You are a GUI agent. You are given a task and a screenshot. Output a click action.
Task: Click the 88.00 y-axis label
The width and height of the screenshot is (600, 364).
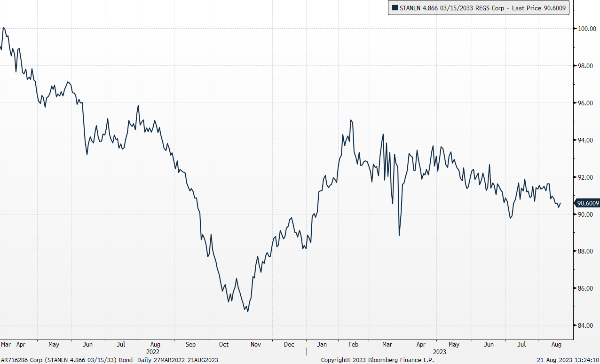[x=585, y=252]
